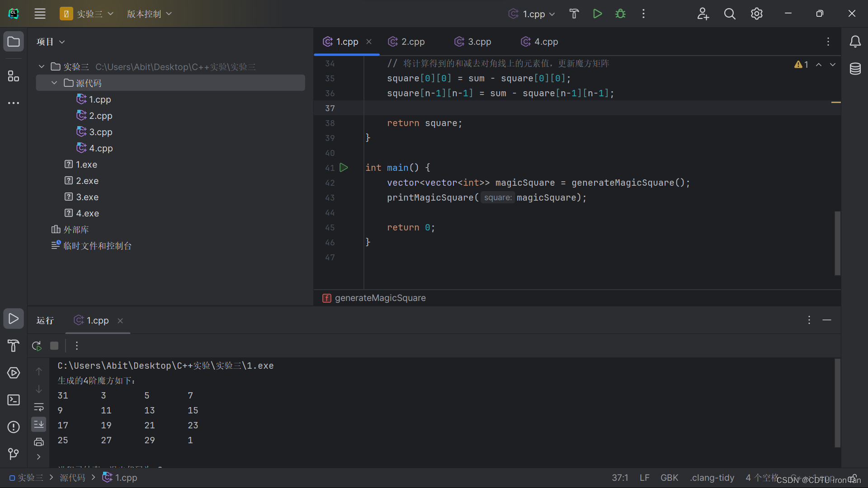868x488 pixels.
Task: Open the Database tool window icon
Action: pyautogui.click(x=855, y=69)
